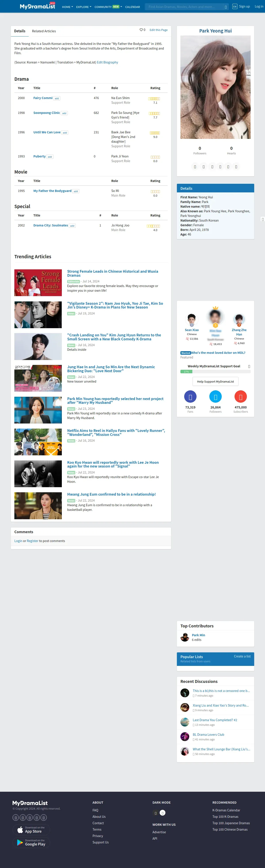
Task: Open the EN language selector
Action: point(235,6)
